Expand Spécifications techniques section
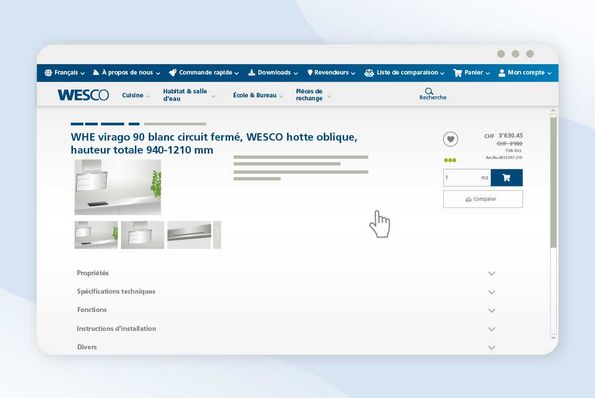Viewport: 595px width, 398px height. point(286,291)
